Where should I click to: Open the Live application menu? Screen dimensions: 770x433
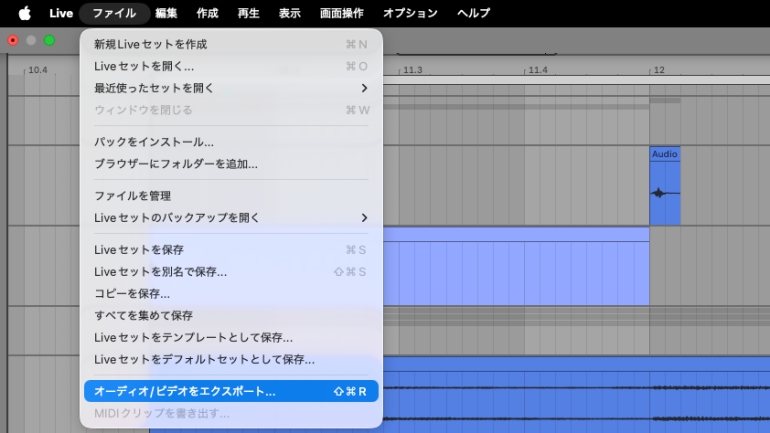61,13
